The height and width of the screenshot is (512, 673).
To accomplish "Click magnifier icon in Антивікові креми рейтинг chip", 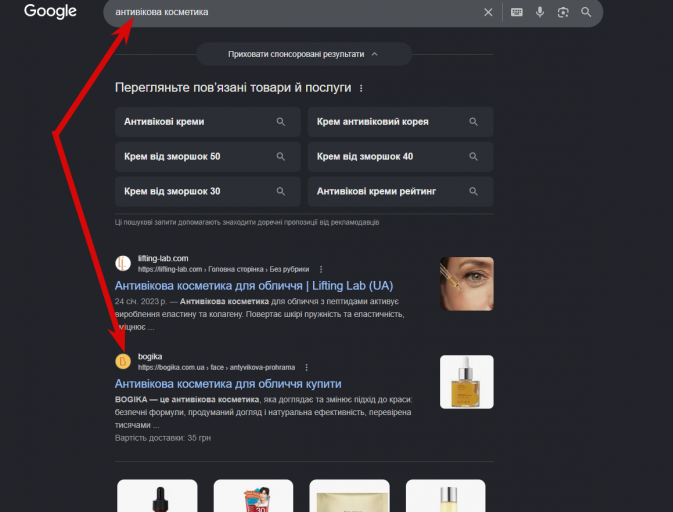I will 473,191.
